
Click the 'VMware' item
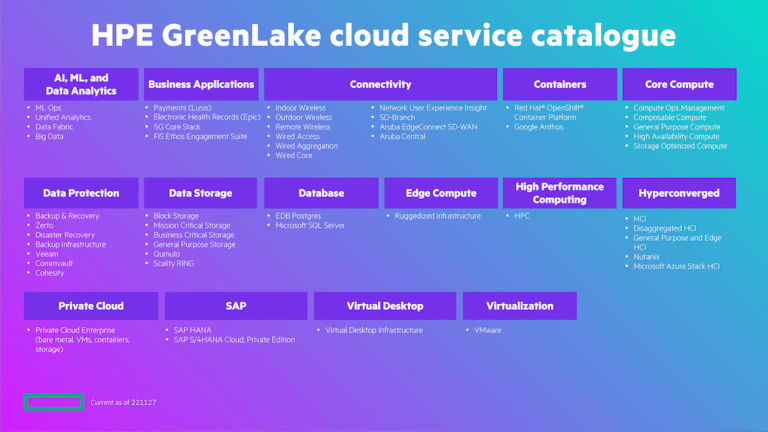click(487, 330)
